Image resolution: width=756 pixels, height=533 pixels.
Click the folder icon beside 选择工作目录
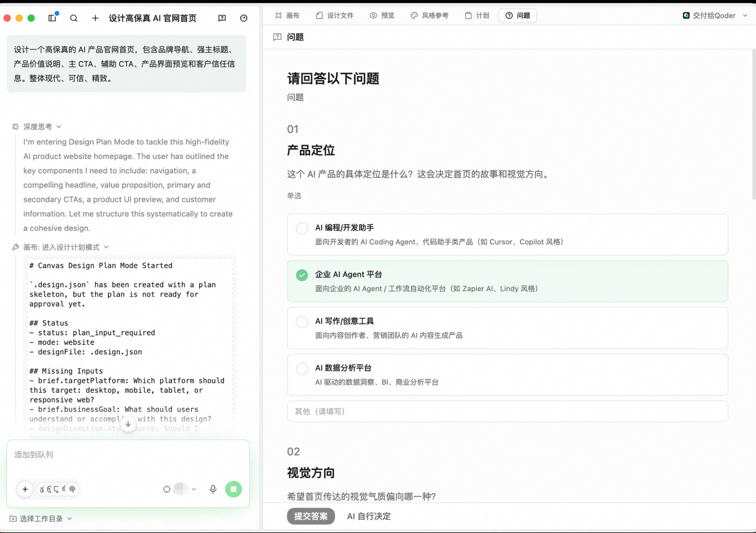click(13, 518)
